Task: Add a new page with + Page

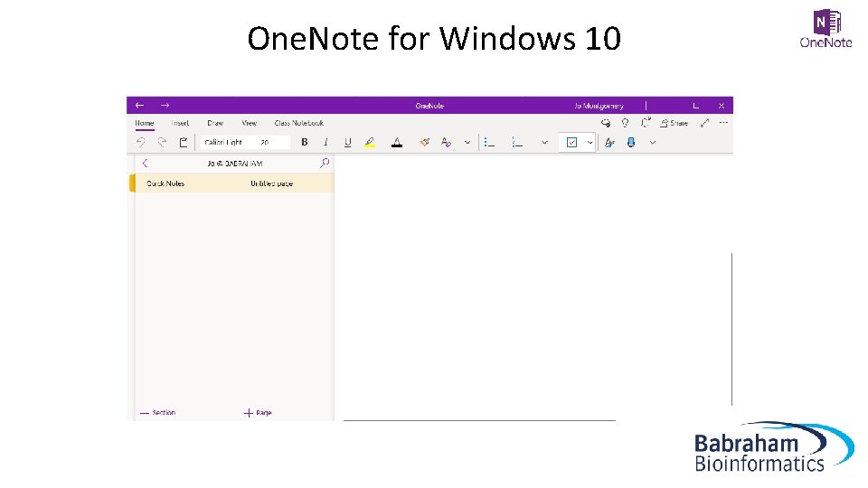Action: (258, 413)
